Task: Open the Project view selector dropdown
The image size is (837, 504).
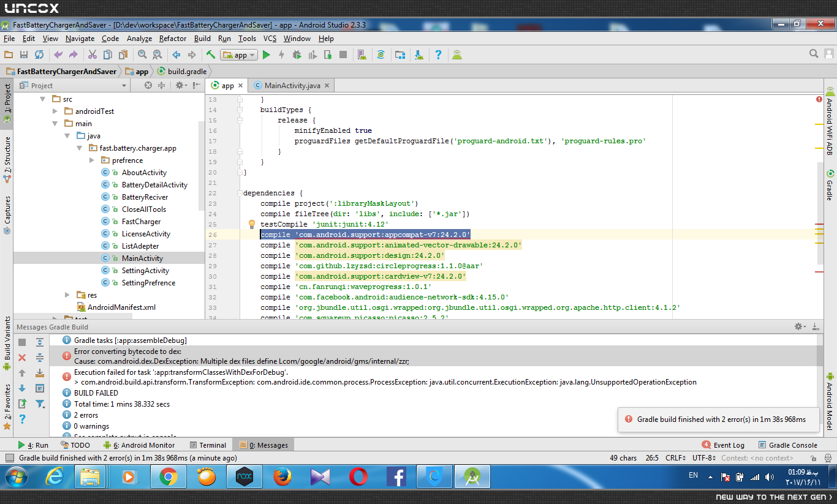Action: pyautogui.click(x=73, y=86)
